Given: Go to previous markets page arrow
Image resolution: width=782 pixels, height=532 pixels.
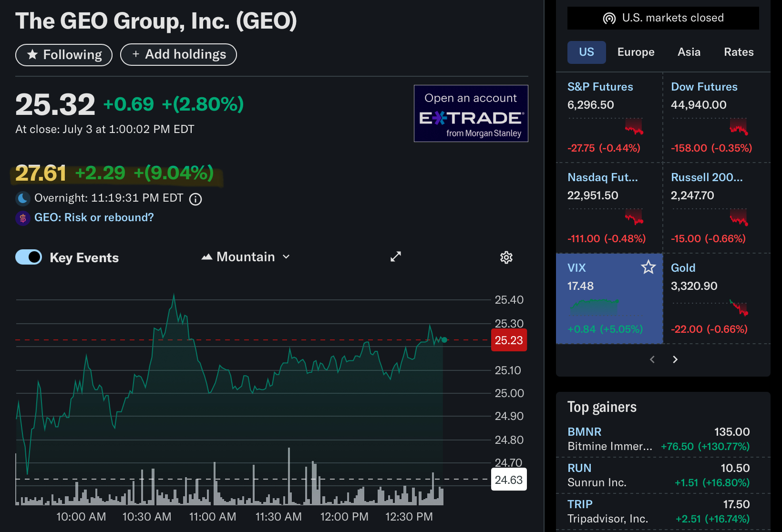Looking at the screenshot, I should click(652, 359).
